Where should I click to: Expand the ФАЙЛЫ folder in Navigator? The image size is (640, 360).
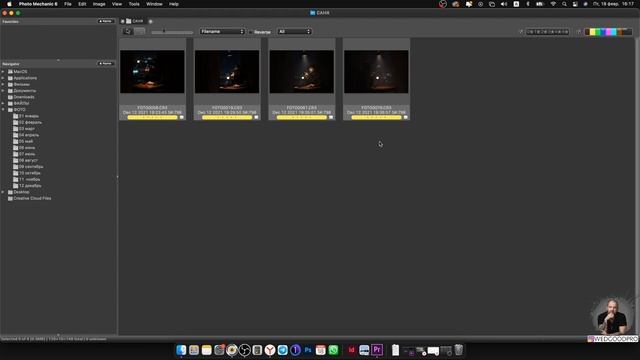pyautogui.click(x=3, y=103)
